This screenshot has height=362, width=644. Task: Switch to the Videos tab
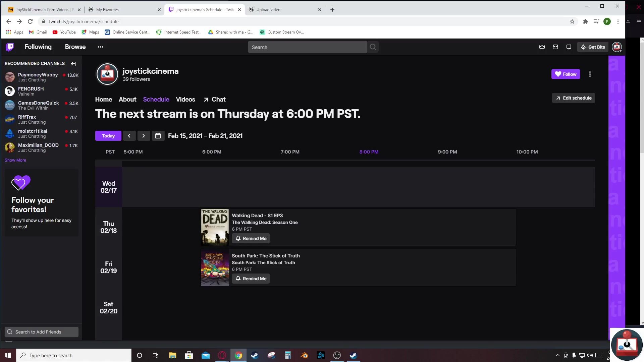185,99
